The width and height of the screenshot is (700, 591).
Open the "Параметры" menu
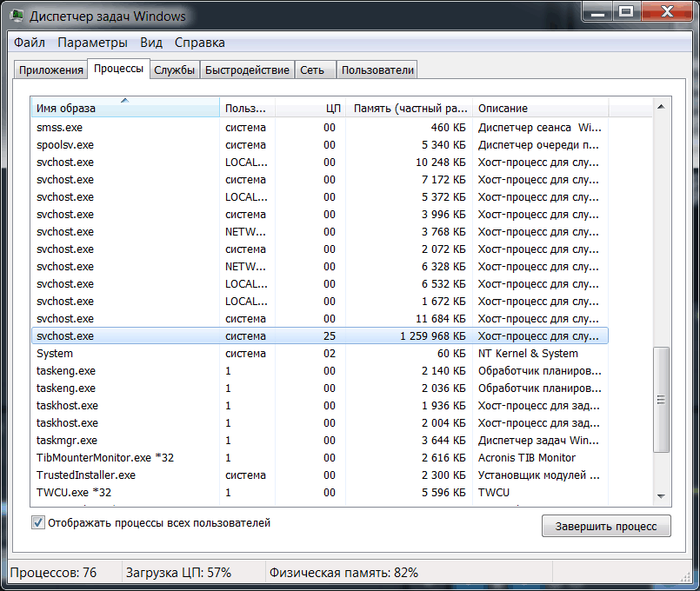pyautogui.click(x=92, y=43)
